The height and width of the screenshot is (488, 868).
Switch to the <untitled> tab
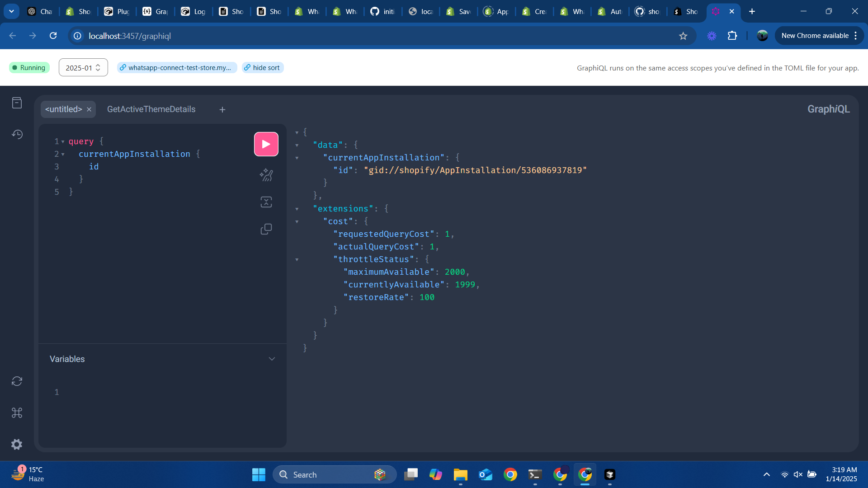pos(63,109)
